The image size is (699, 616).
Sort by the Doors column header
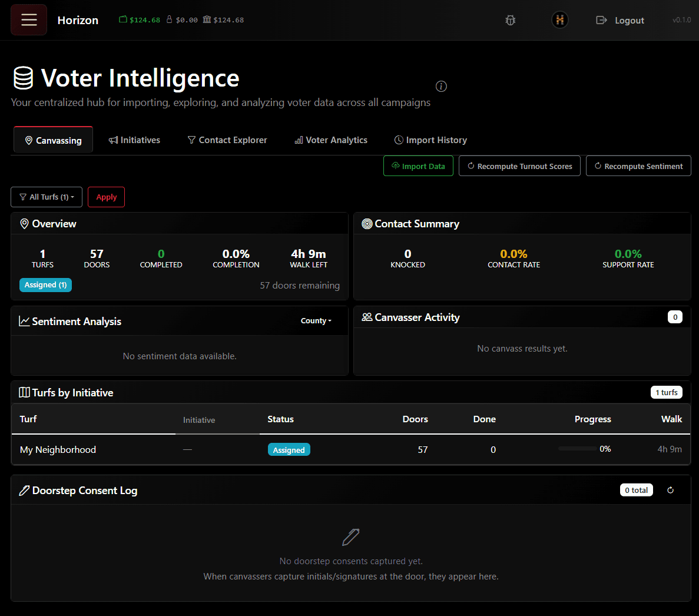pyautogui.click(x=415, y=419)
